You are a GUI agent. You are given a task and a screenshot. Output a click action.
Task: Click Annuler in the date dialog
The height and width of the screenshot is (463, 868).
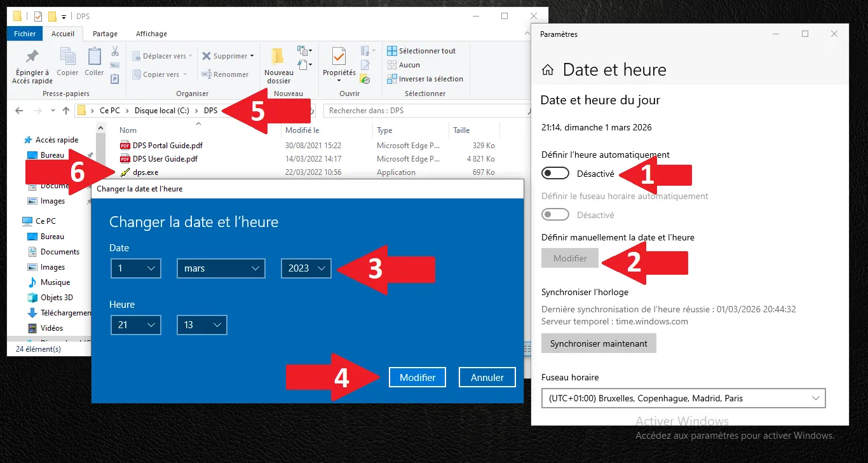(487, 377)
